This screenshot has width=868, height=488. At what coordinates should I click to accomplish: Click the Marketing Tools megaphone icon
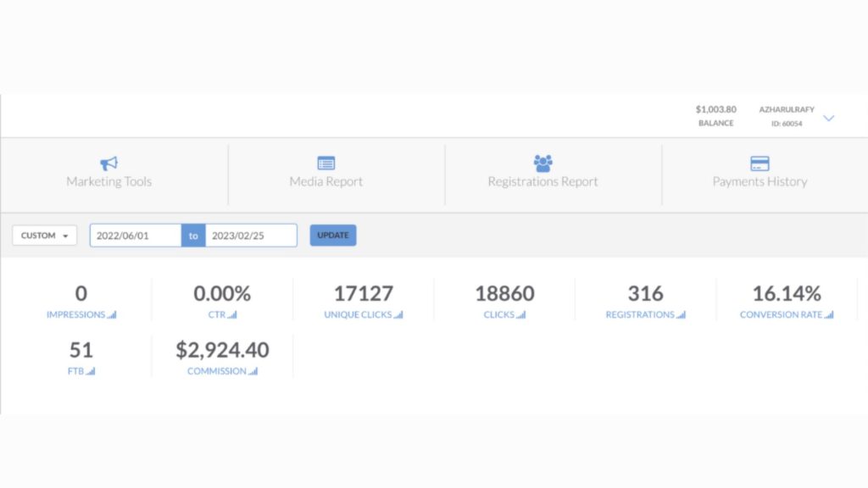(x=109, y=164)
